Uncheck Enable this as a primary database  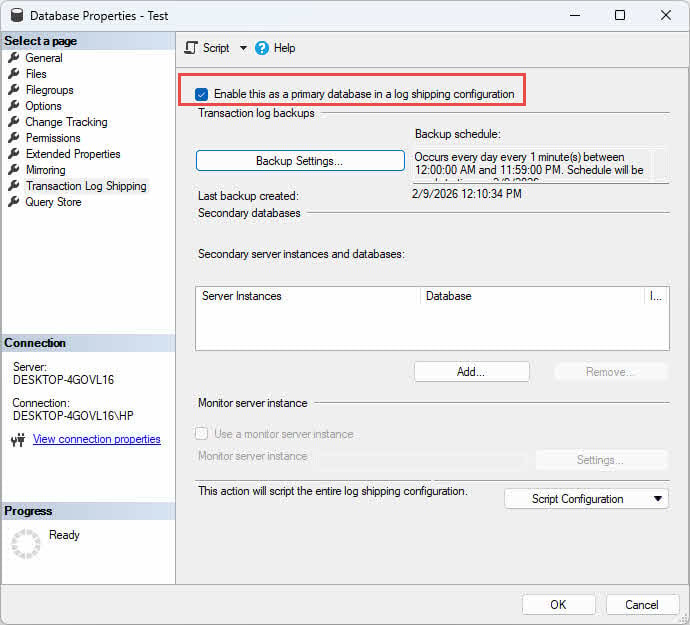(202, 94)
